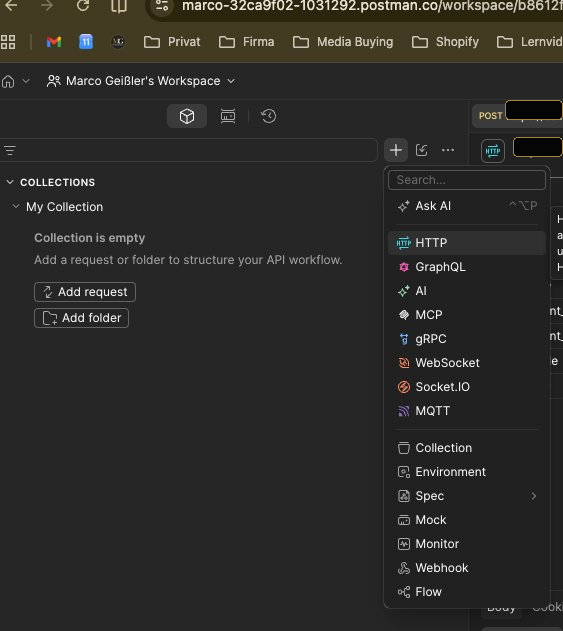Open the Marco Geißler's Workspace switcher

(x=141, y=81)
